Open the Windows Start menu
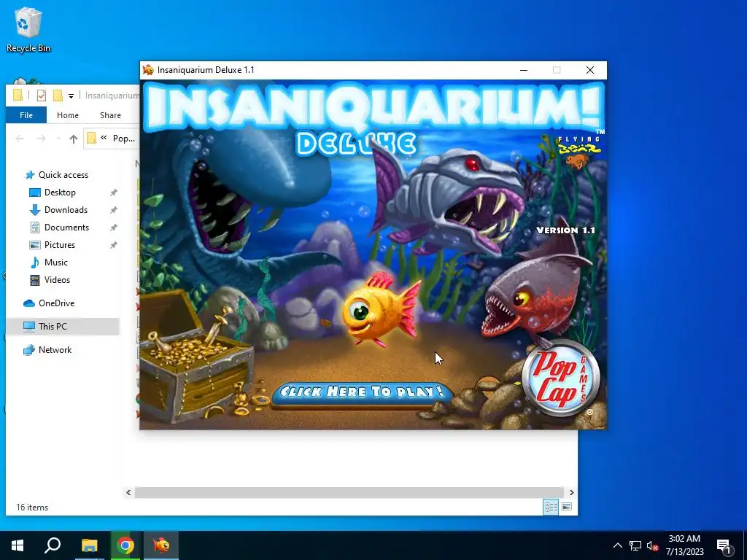This screenshot has height=560, width=747. coord(18,545)
